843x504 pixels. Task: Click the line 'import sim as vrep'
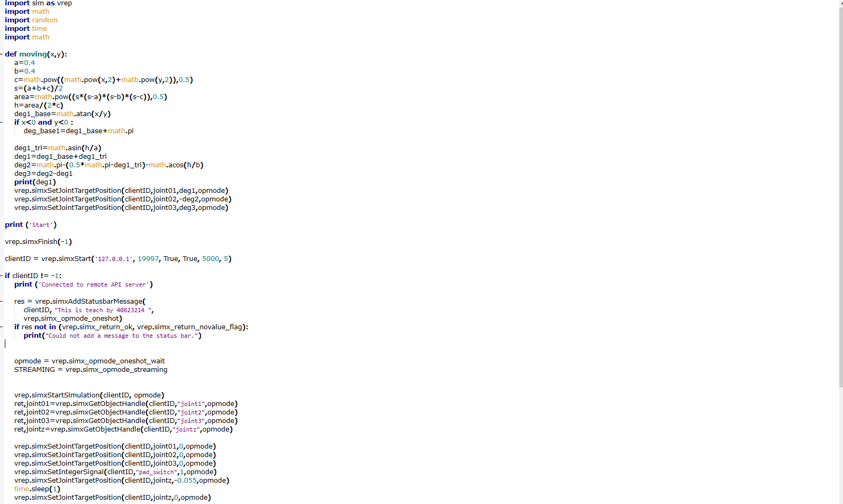[38, 3]
